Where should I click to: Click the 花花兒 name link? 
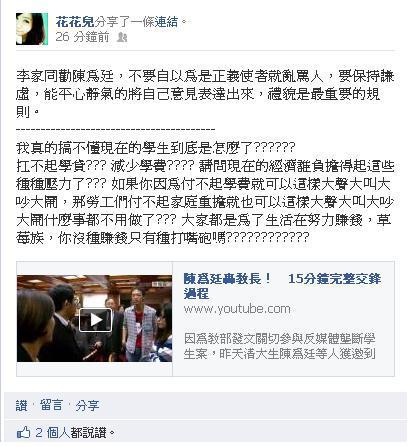click(x=75, y=22)
